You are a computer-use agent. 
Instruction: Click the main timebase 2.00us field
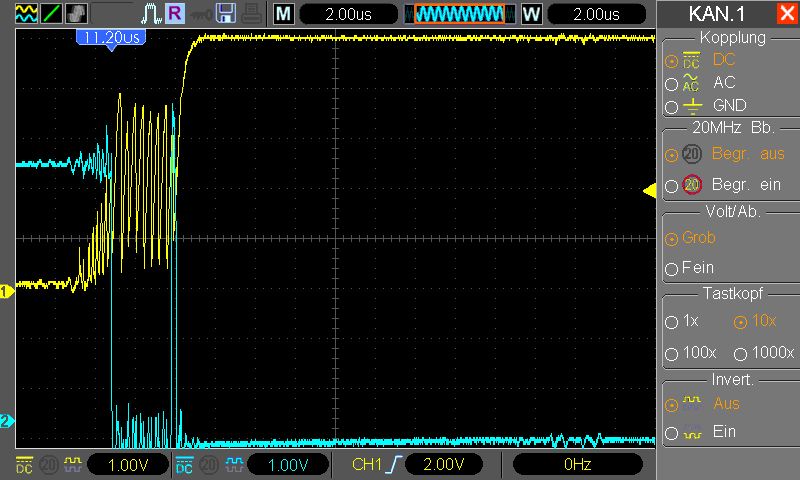click(348, 14)
